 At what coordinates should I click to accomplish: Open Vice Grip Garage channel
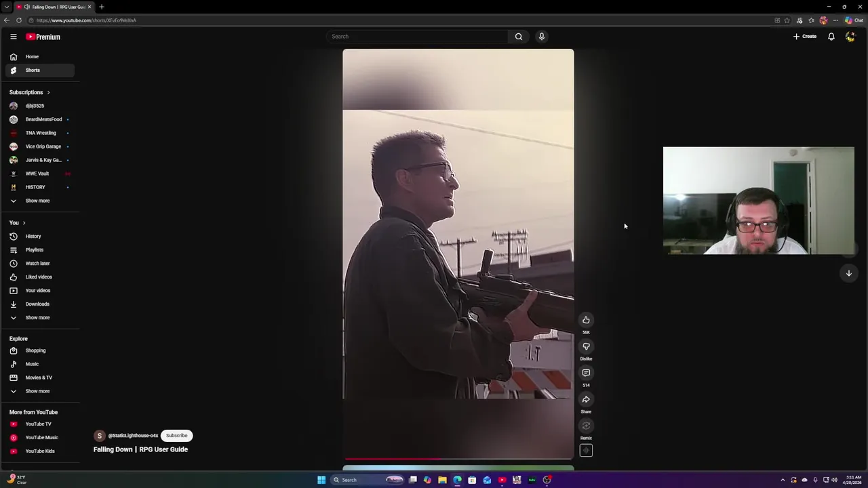[x=40, y=146]
